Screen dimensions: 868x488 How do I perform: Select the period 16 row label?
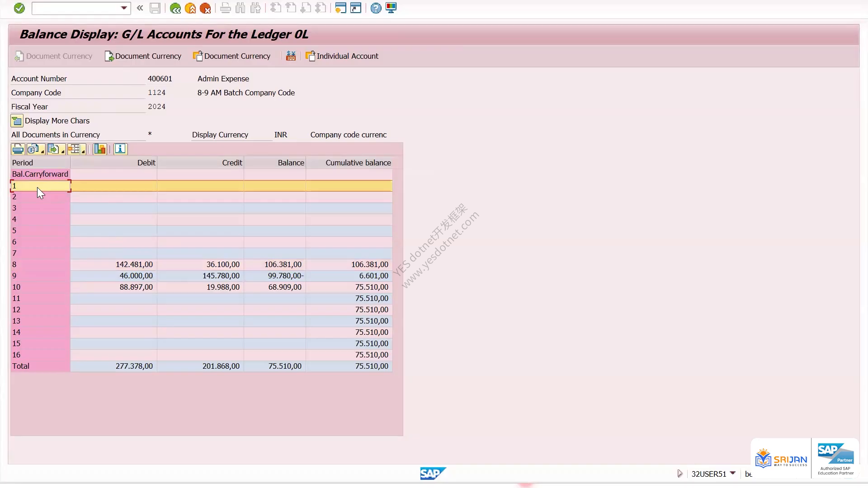[x=40, y=355]
